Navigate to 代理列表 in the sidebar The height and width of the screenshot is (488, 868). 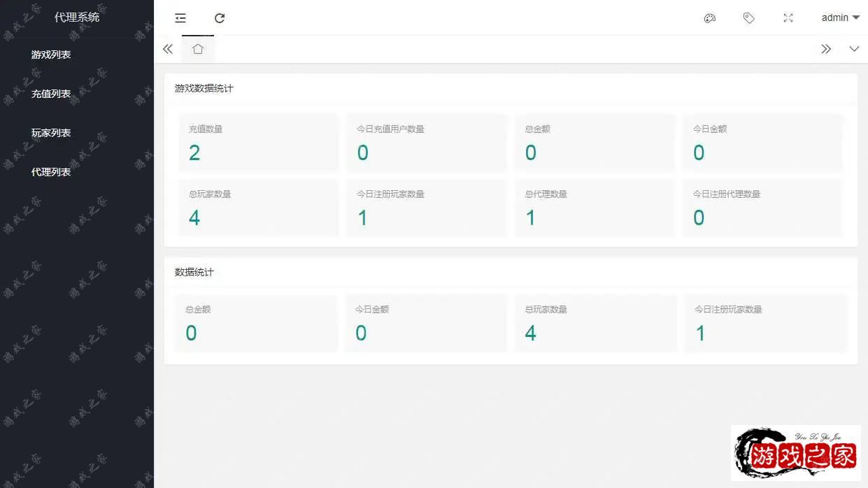[51, 172]
